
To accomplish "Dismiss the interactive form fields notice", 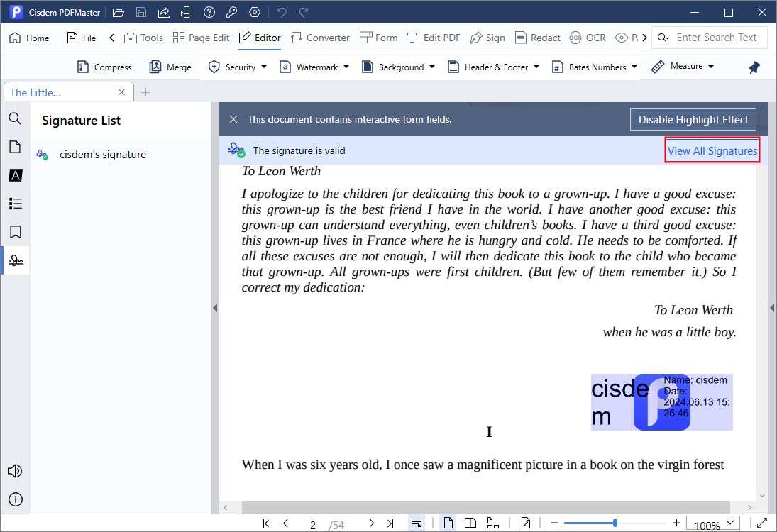I will coord(233,119).
